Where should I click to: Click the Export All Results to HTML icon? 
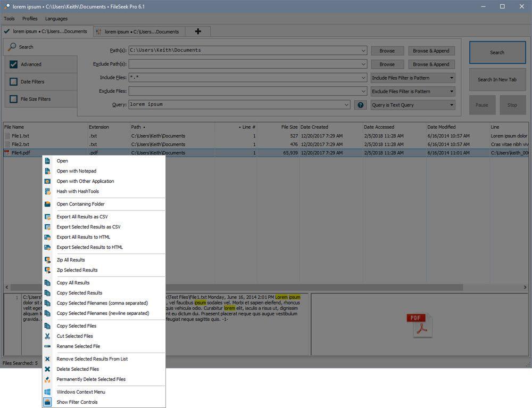tap(47, 237)
